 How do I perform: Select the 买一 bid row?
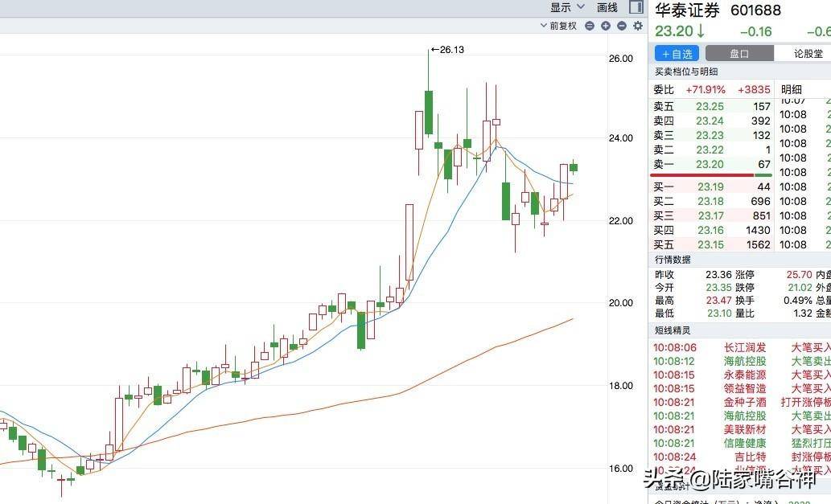point(712,186)
